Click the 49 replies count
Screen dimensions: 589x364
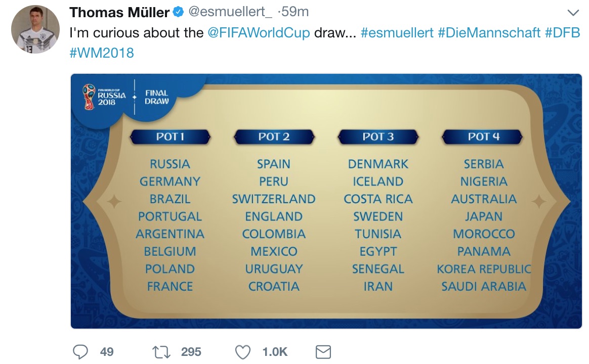pos(107,352)
